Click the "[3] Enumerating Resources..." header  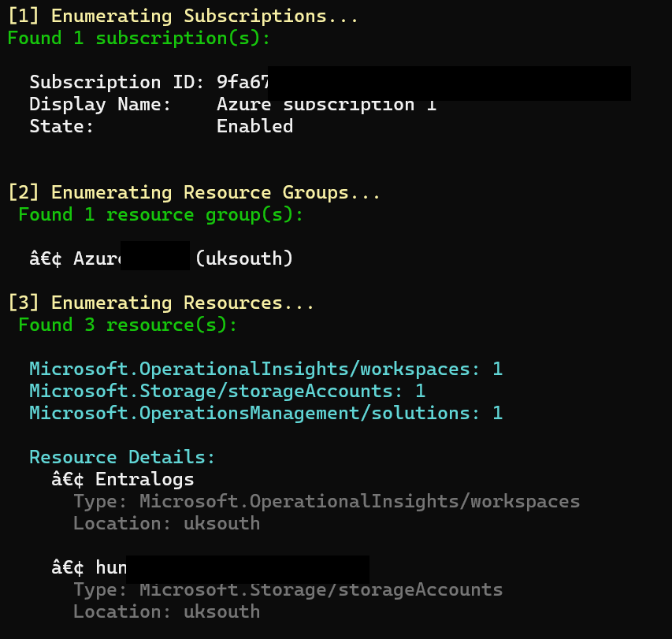[x=161, y=303]
